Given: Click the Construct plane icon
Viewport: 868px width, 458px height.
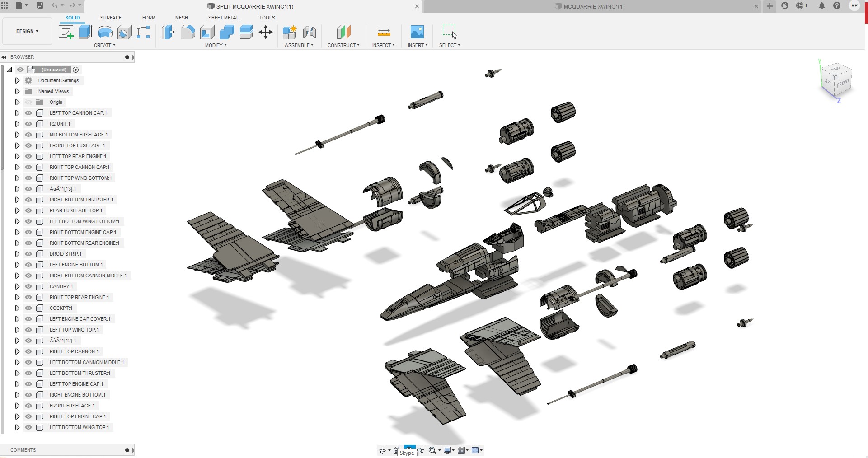Looking at the screenshot, I should 343,32.
